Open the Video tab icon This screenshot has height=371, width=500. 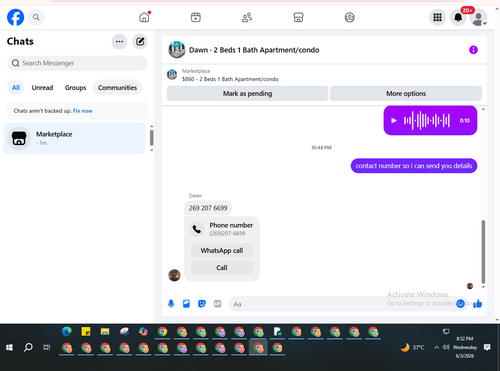tap(196, 17)
